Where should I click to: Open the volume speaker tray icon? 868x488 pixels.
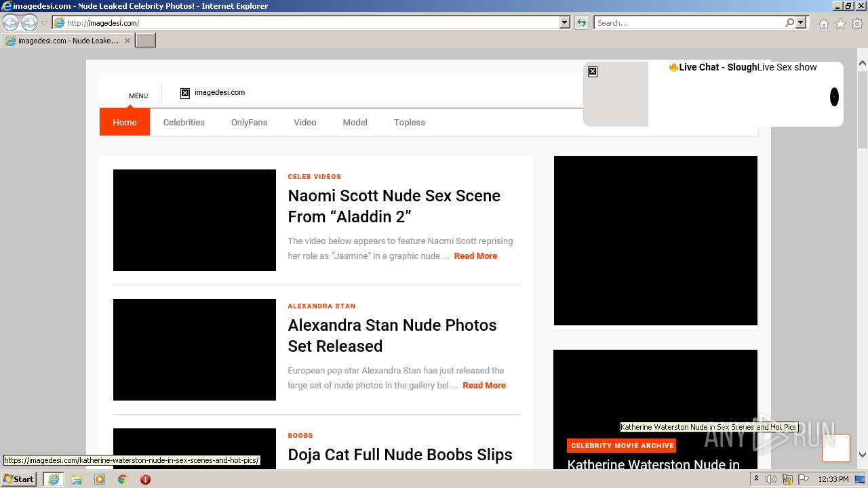coord(771,479)
